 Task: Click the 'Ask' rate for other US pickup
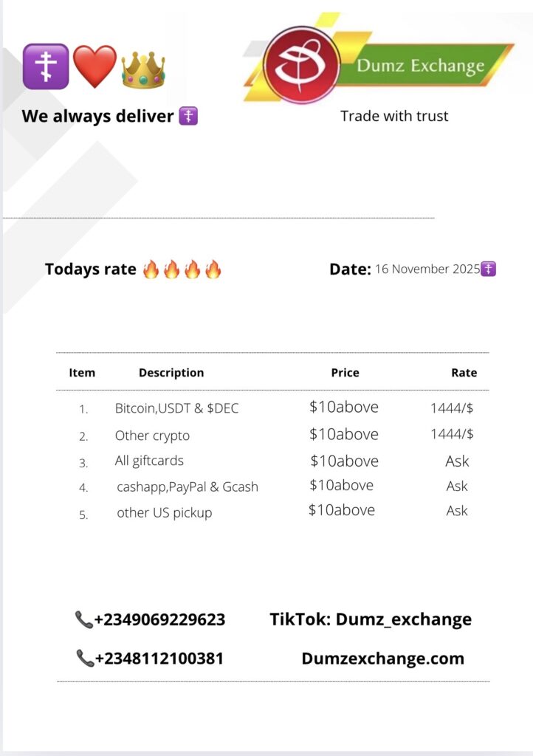457,511
